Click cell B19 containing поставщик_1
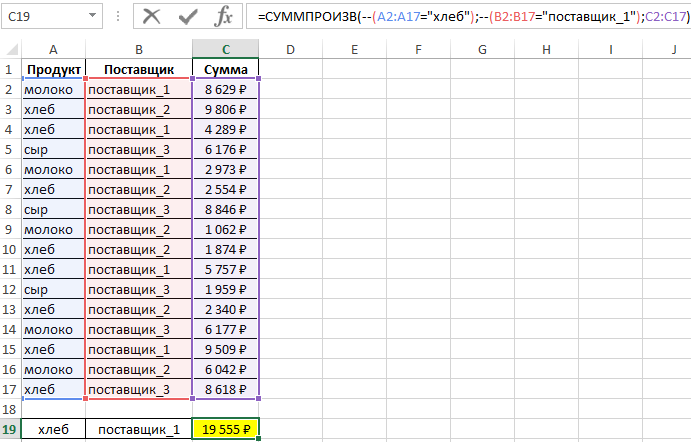The width and height of the screenshot is (691, 442). pyautogui.click(x=139, y=429)
